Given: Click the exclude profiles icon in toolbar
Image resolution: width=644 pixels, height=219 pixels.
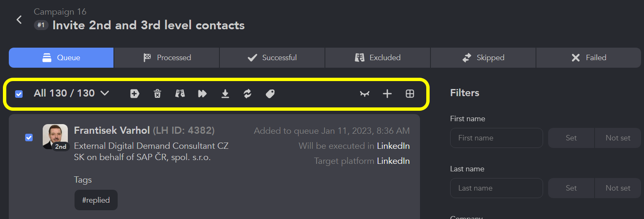Looking at the screenshot, I should pos(180,94).
